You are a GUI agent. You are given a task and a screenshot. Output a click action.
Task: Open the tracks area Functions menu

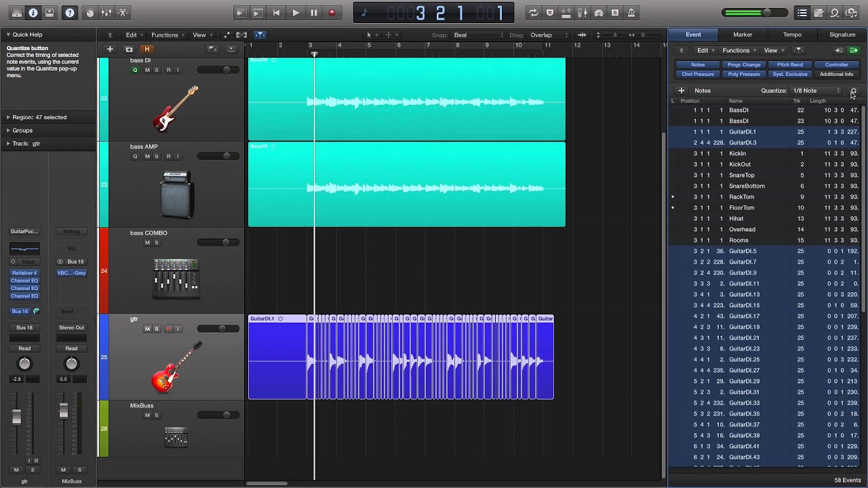167,35
